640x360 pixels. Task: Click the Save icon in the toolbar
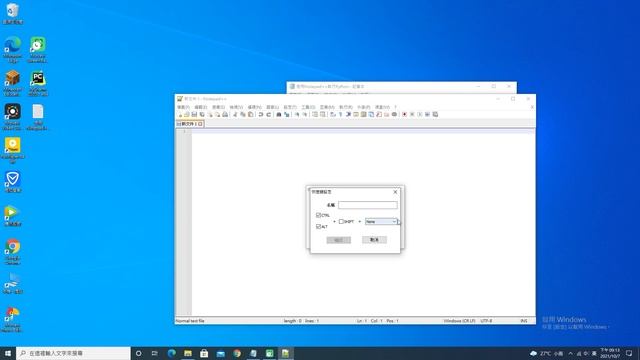point(194,115)
